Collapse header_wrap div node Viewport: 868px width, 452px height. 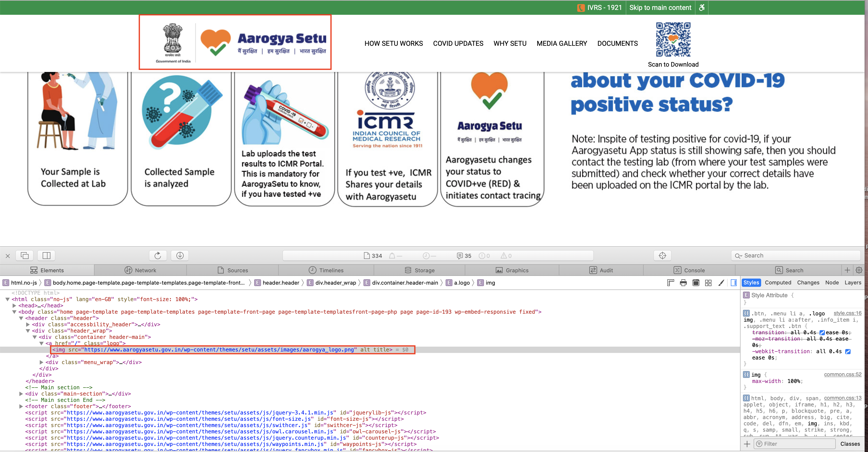click(x=28, y=331)
